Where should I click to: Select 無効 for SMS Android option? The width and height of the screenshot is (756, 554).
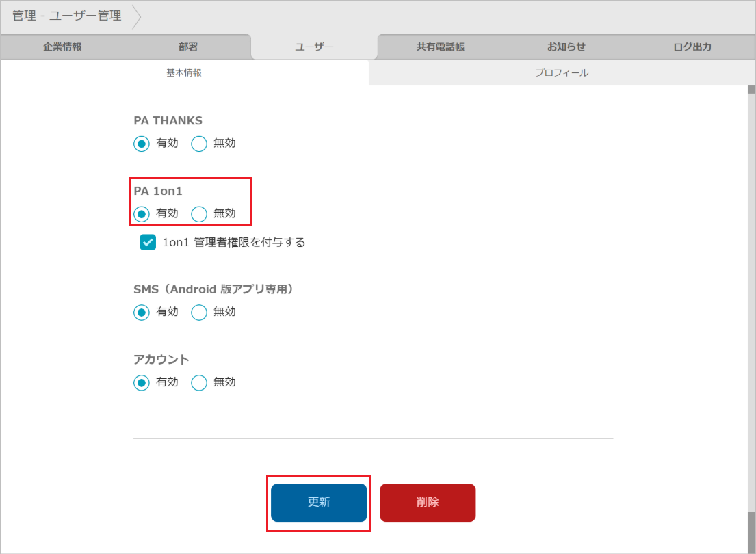click(198, 313)
